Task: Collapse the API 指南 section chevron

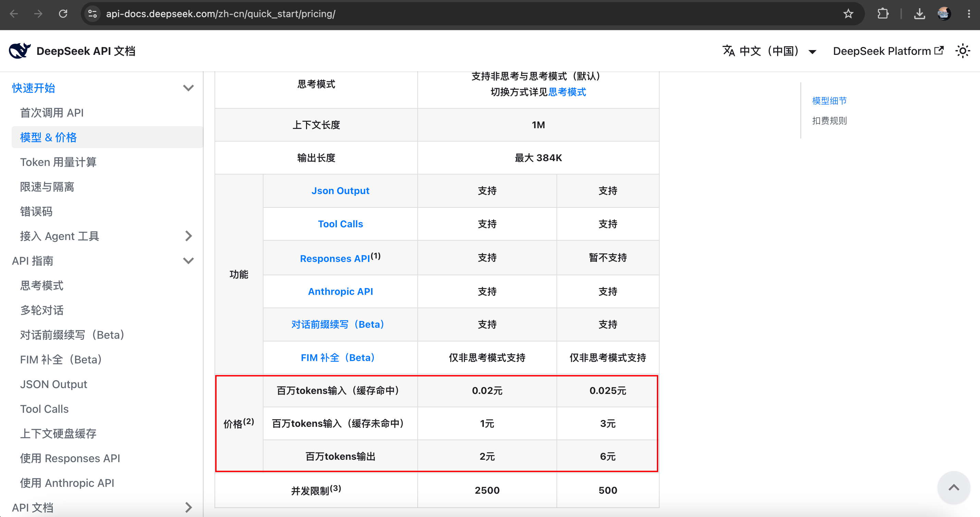Action: coord(188,261)
